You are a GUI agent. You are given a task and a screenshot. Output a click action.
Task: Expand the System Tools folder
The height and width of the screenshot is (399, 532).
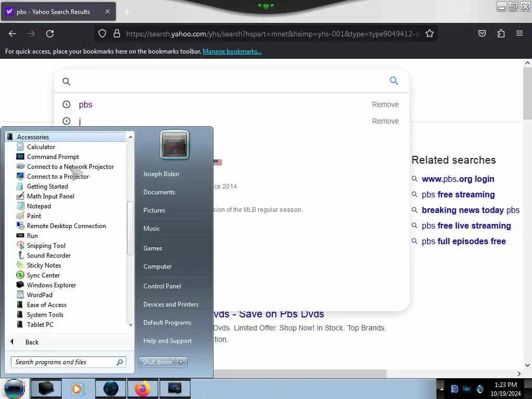45,314
